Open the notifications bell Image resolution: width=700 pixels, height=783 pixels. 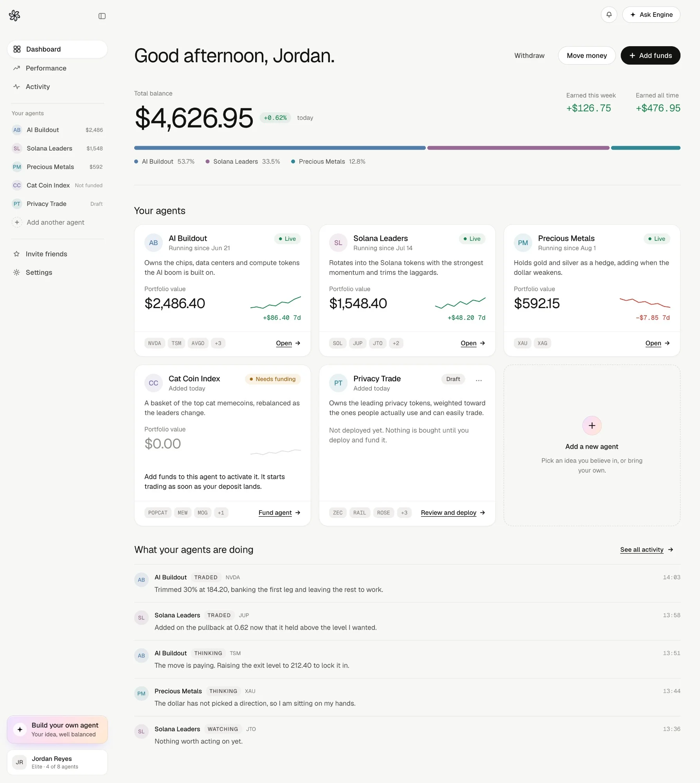609,15
